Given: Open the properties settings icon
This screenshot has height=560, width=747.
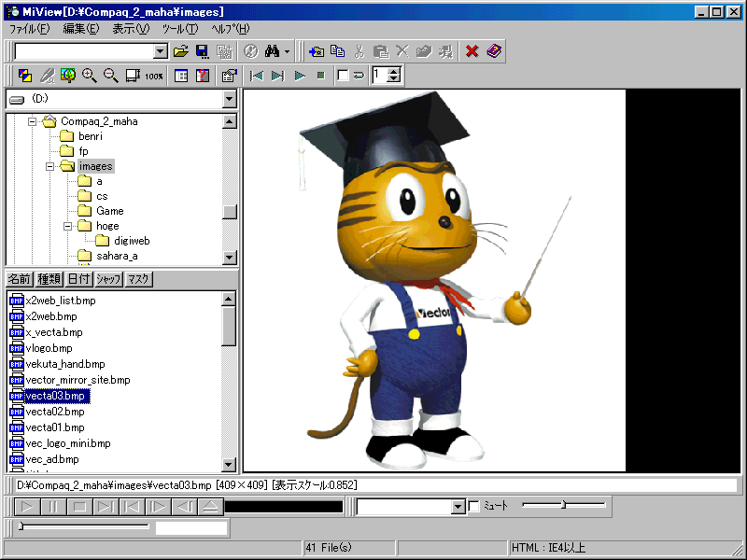Looking at the screenshot, I should click(x=229, y=76).
